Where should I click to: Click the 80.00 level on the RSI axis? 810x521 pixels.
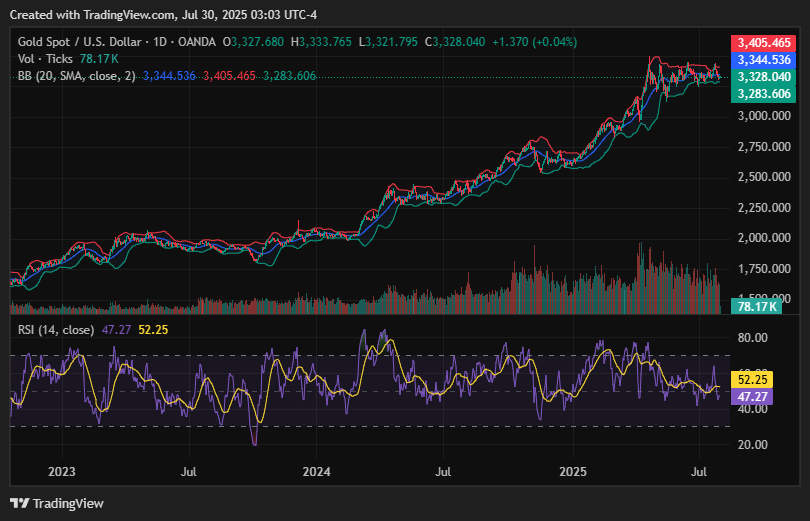tap(752, 339)
